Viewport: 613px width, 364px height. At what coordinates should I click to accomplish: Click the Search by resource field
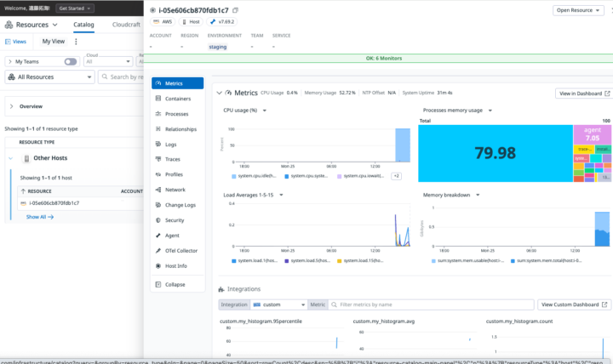coord(121,77)
